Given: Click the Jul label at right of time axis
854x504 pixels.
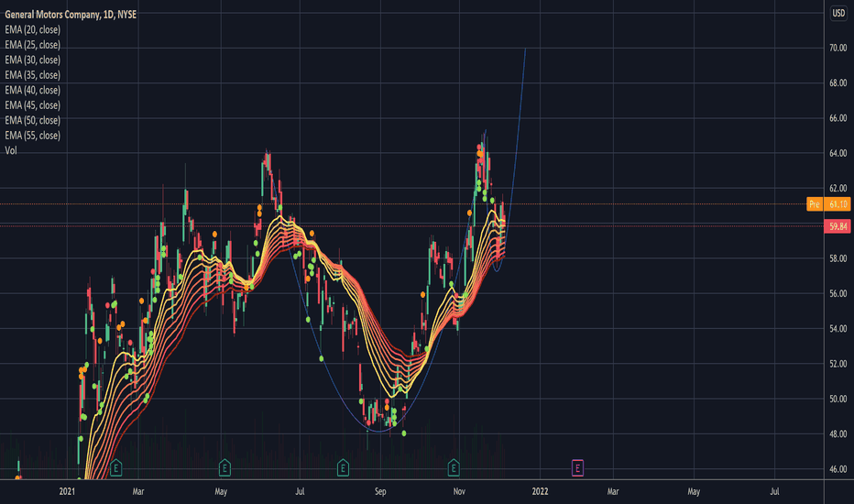Looking at the screenshot, I should click(x=774, y=491).
